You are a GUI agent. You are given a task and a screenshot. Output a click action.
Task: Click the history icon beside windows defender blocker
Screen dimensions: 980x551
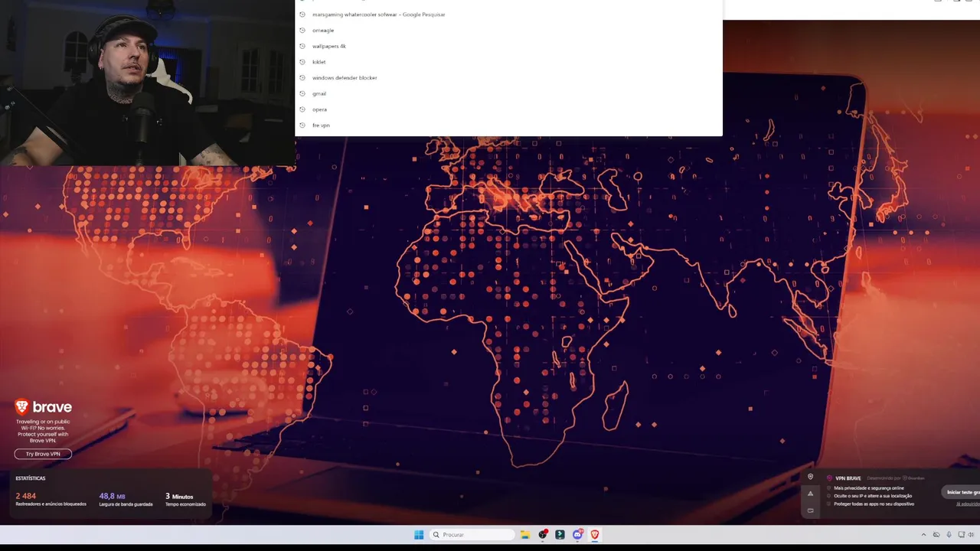point(302,77)
